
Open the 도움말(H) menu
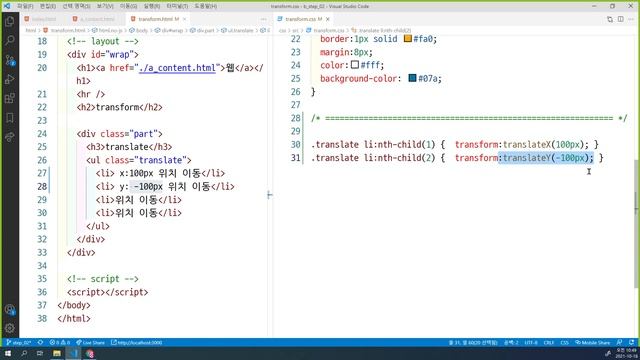[205, 6]
